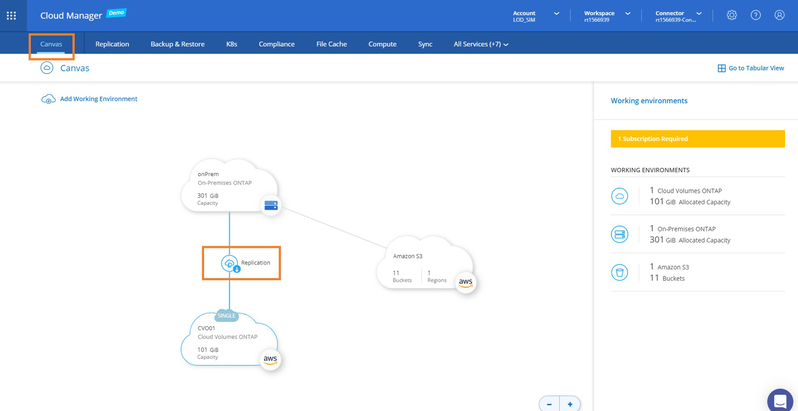Viewport: 798px width, 411px height.
Task: Zoom in with the plus button
Action: 570,404
